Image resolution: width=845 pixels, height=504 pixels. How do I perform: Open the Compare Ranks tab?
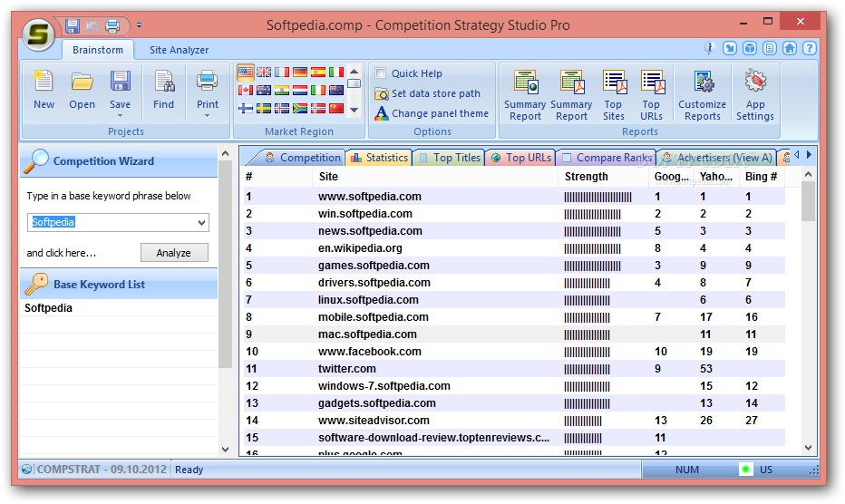coord(607,158)
